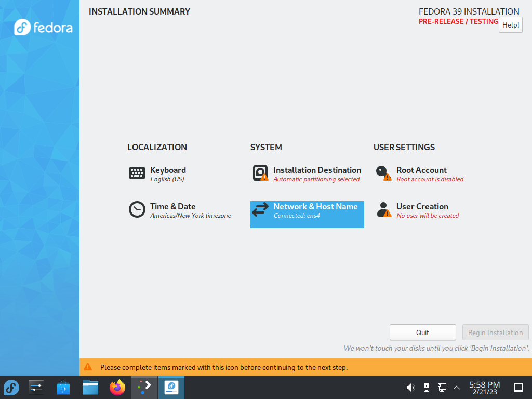This screenshot has height=399, width=532.
Task: Click the Network & Host Name arrows icon
Action: point(260,209)
